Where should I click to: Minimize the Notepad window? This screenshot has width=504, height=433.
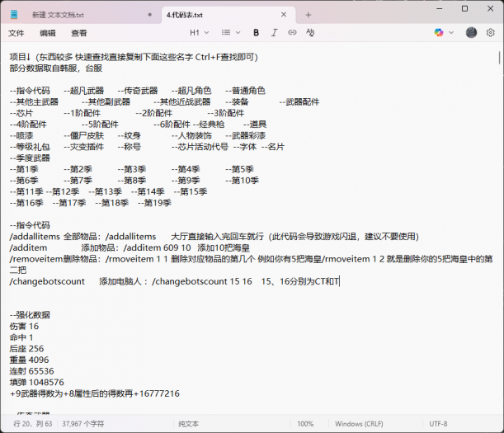(440, 9)
